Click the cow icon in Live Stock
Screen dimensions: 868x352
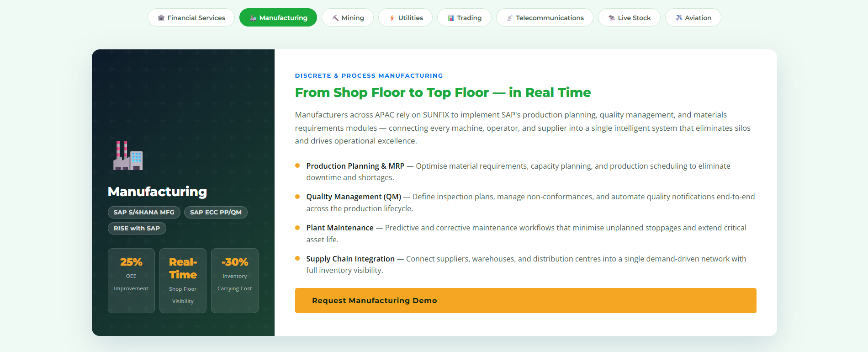point(612,18)
